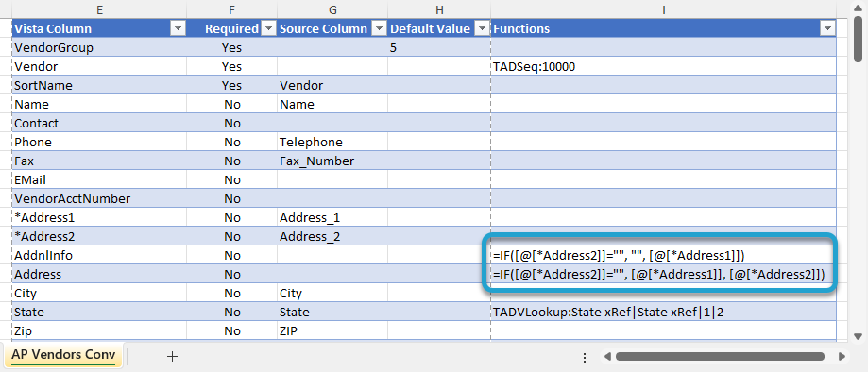This screenshot has width=868, height=372.
Task: Select the Source Column cell for SortName
Action: (332, 85)
